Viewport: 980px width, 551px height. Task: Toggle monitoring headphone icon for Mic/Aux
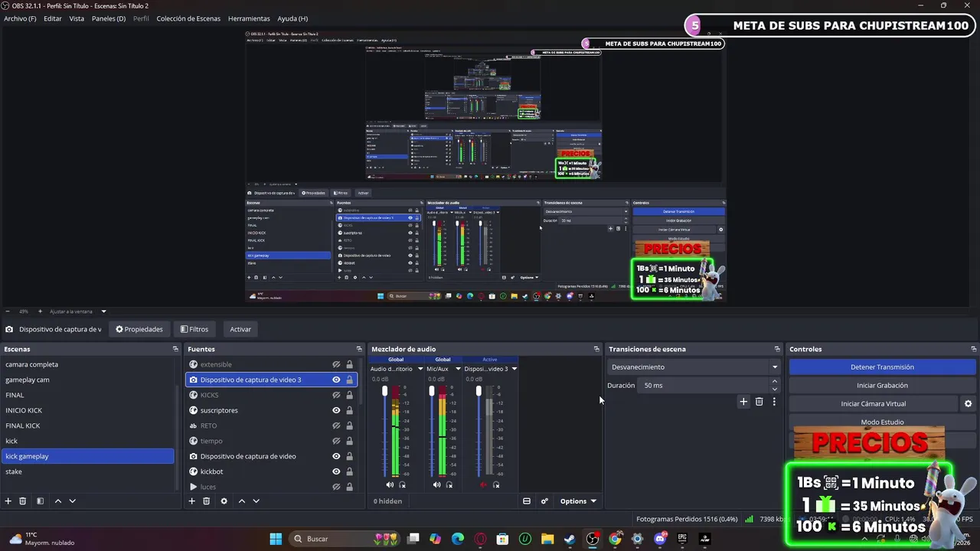449,484
